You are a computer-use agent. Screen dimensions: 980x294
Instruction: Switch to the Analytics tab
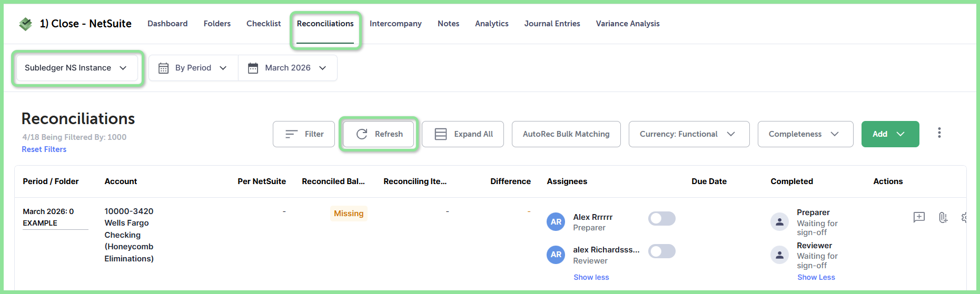(491, 24)
